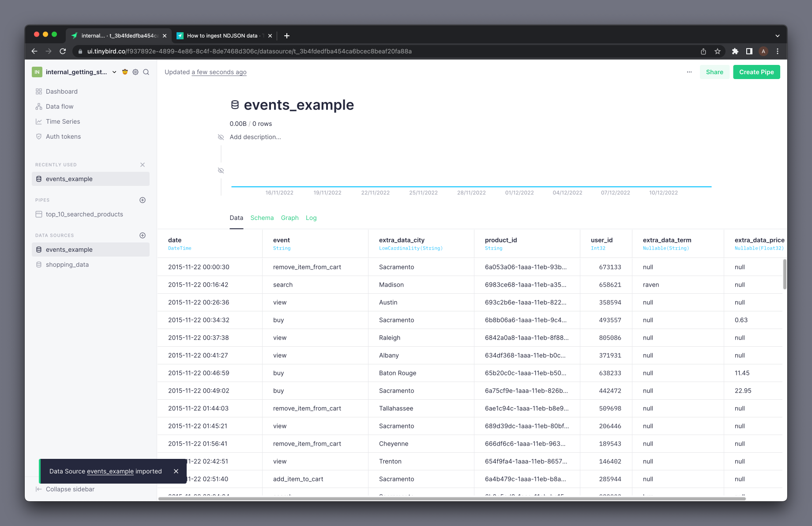Reload the page with the refresh icon
Screen dimensions: 812x526
(x=63, y=51)
